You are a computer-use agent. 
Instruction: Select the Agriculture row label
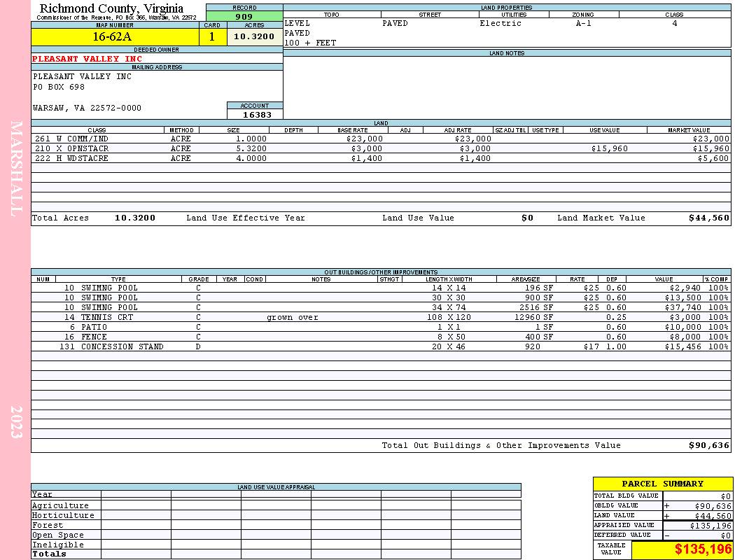click(x=60, y=505)
